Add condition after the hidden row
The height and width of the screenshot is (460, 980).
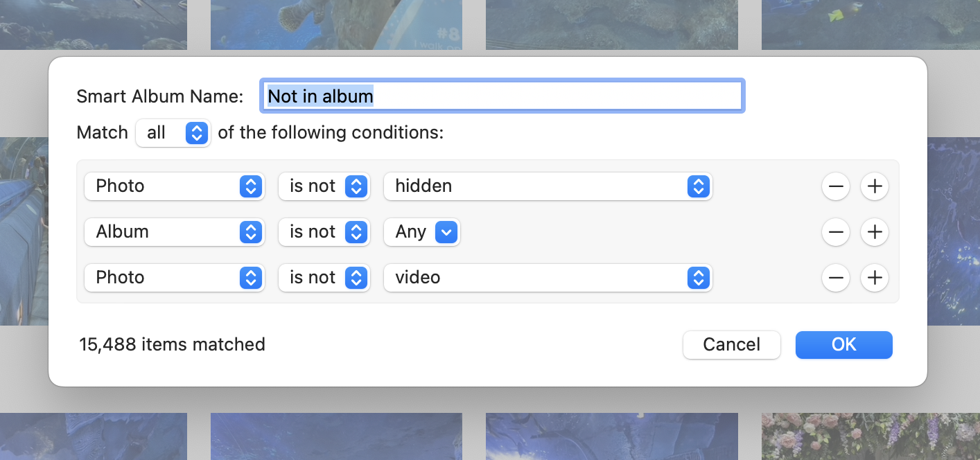pos(875,186)
